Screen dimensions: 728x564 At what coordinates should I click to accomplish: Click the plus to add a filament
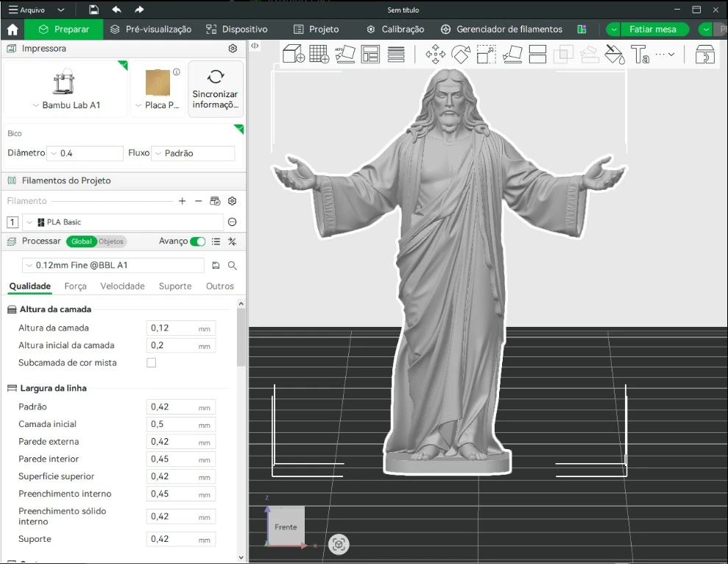[x=182, y=201]
